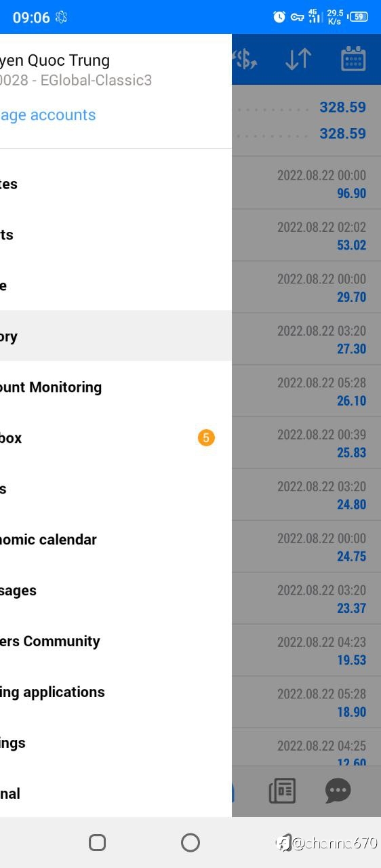This screenshot has width=381, height=868.
Task: Select the History menu item
Action: 116,336
